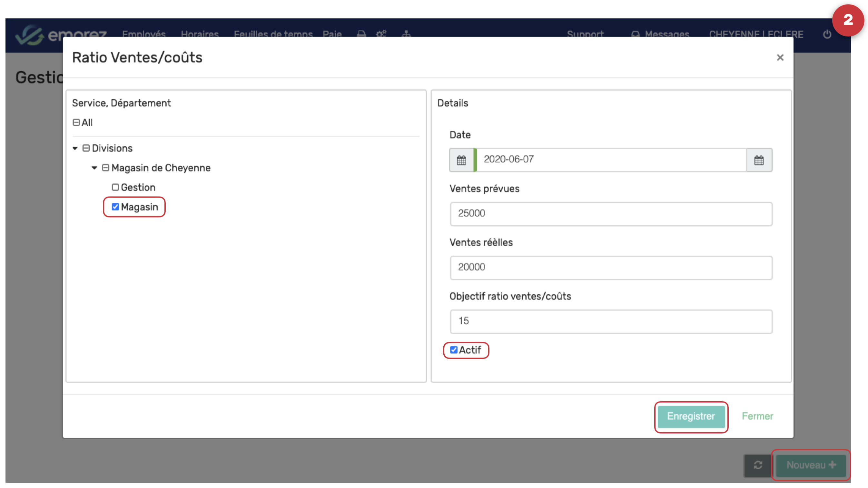Collapse the Magasin de Cheyenne branch

[94, 168]
